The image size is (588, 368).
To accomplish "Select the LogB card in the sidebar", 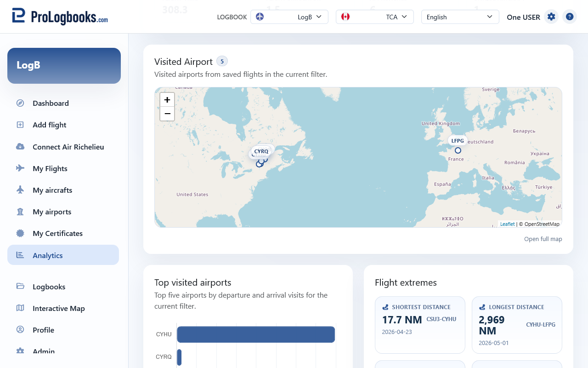I will (64, 66).
